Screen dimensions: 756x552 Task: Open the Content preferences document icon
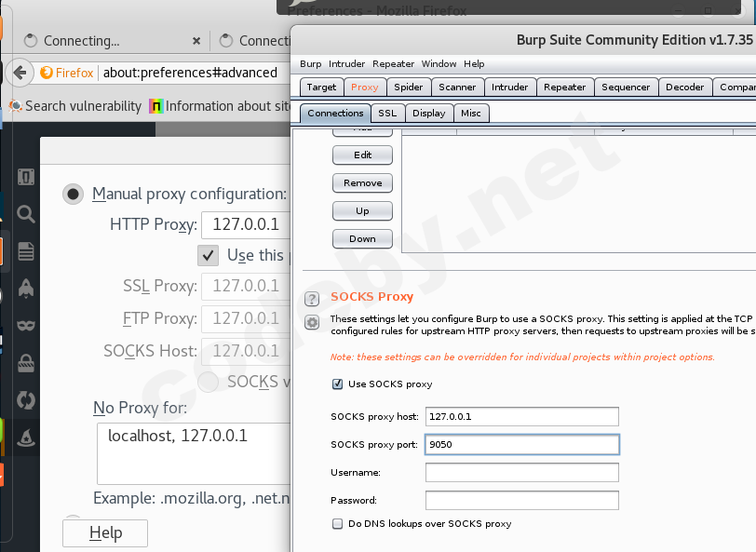point(26,251)
